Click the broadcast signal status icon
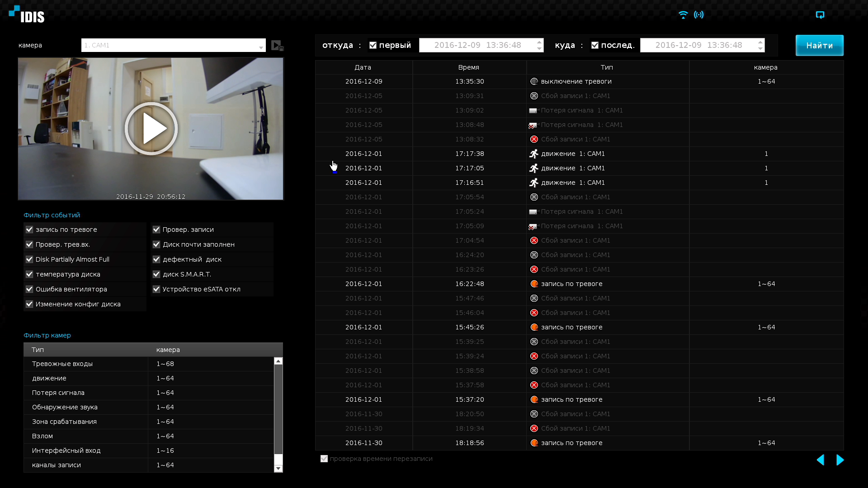868x488 pixels. 699,15
